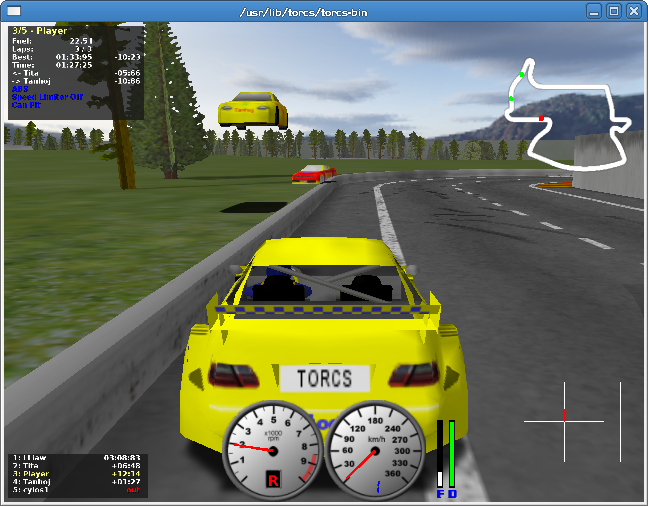
Task: Maximize the torcs-bin window
Action: 614,11
